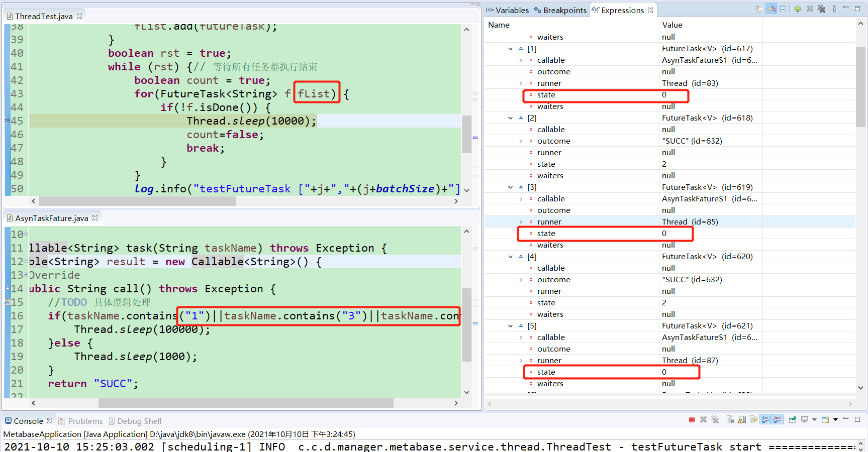Remove all expressions
Viewport: 868px width, 452px height.
[x=822, y=9]
